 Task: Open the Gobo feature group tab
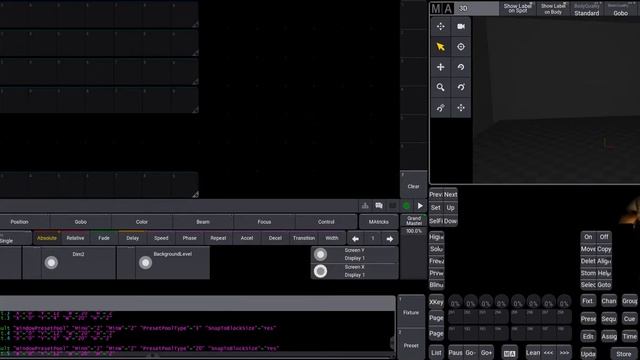pos(81,222)
